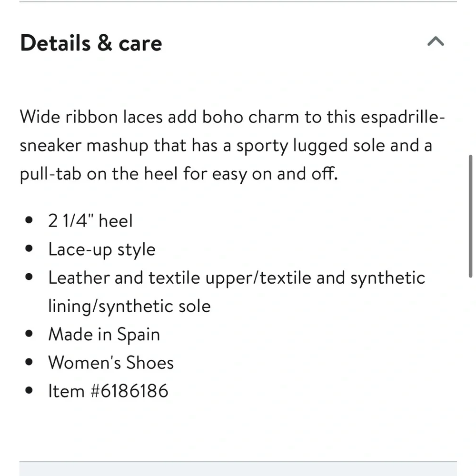Click the Details & care heading
The image size is (476, 476).
(91, 43)
